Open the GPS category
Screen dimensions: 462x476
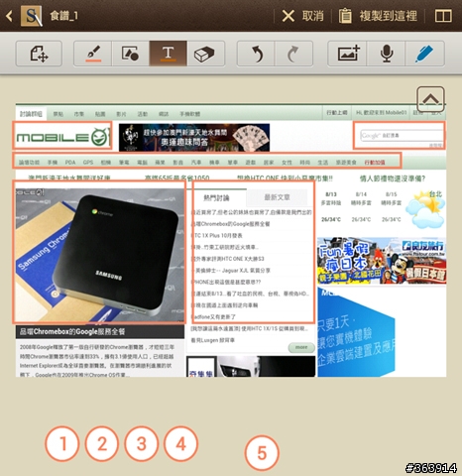88,163
